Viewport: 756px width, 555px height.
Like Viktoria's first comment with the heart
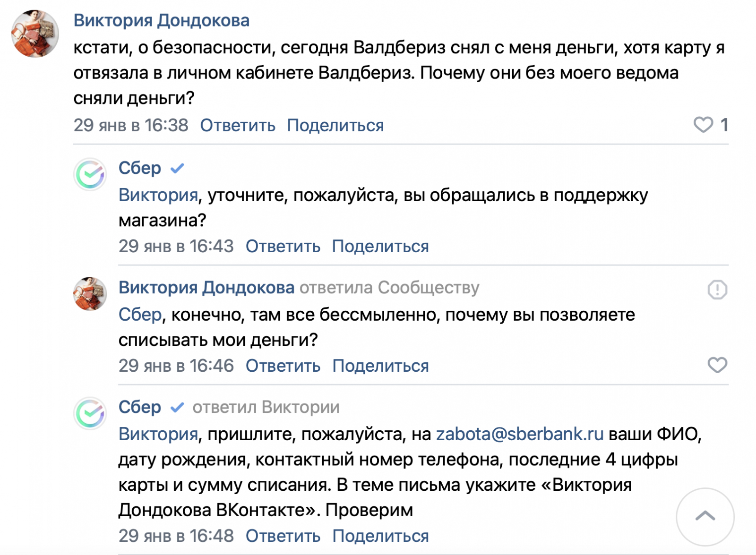(703, 125)
